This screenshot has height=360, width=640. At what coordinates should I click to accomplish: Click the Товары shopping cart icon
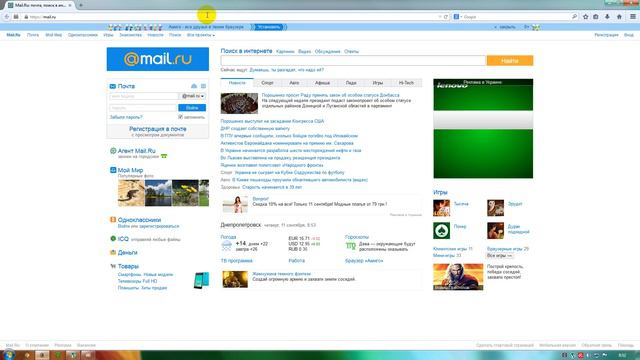(113, 266)
